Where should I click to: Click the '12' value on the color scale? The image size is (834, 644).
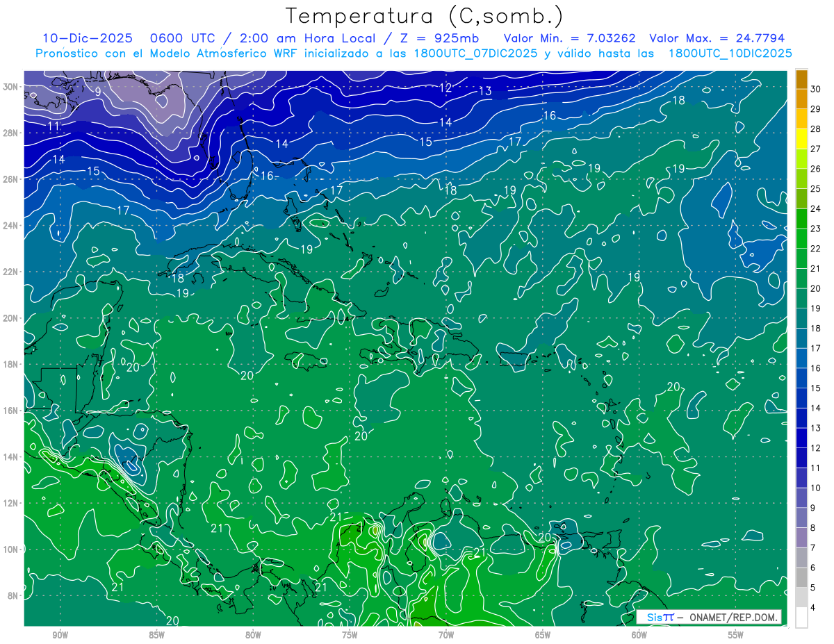click(x=816, y=448)
